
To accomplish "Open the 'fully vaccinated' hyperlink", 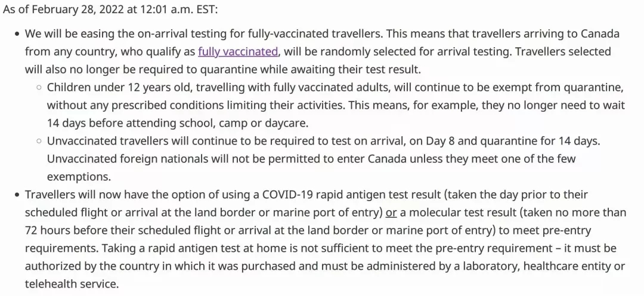I will click(x=238, y=51).
